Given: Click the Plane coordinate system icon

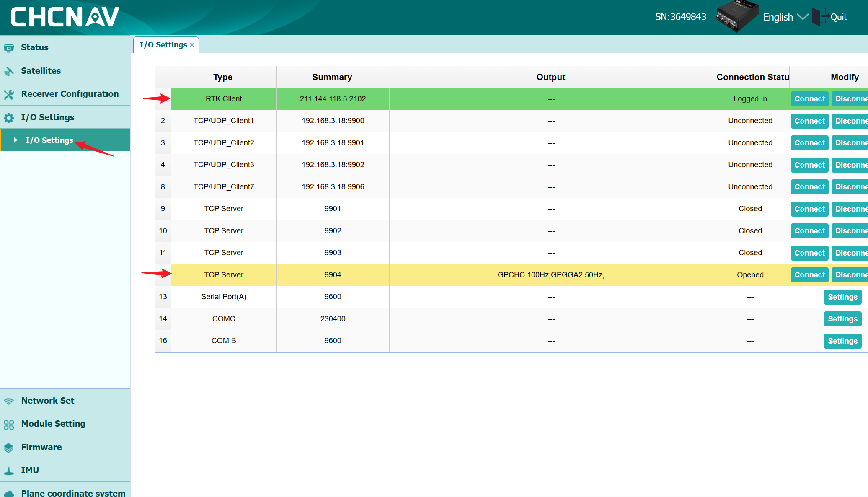Looking at the screenshot, I should [x=9, y=494].
